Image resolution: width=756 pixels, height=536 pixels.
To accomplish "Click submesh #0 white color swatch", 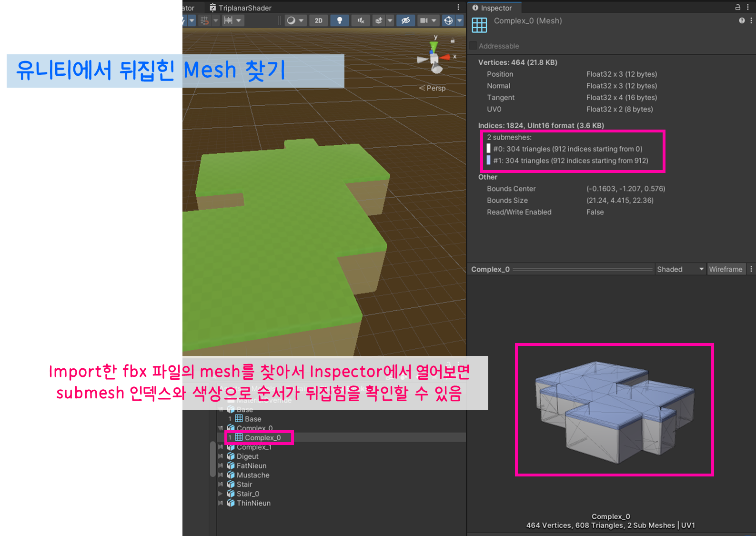I will click(x=488, y=149).
